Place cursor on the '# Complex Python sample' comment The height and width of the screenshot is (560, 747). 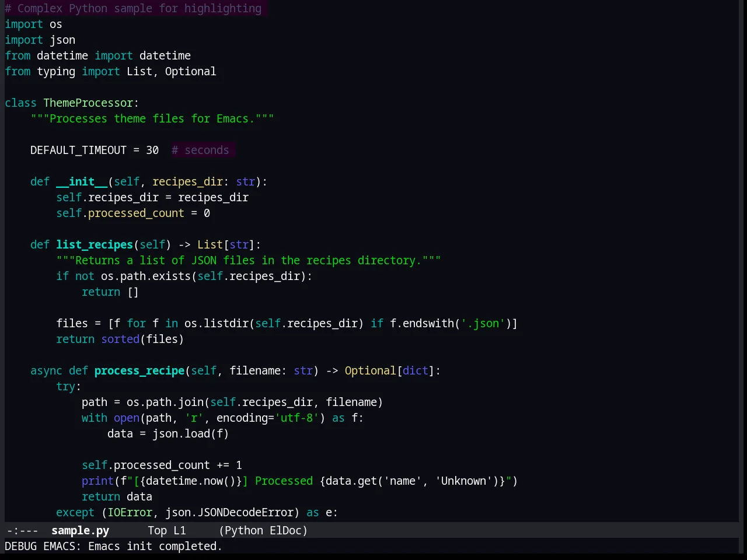133,8
